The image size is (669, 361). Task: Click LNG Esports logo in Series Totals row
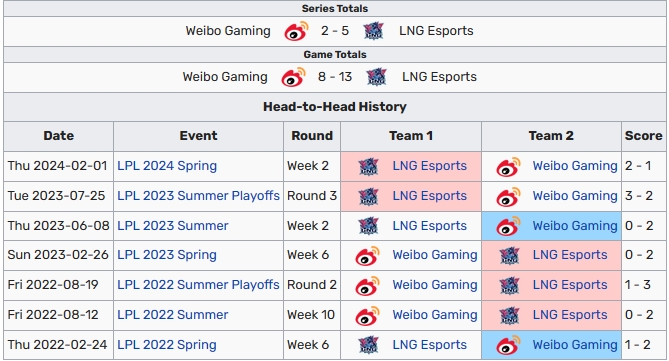coord(373,31)
